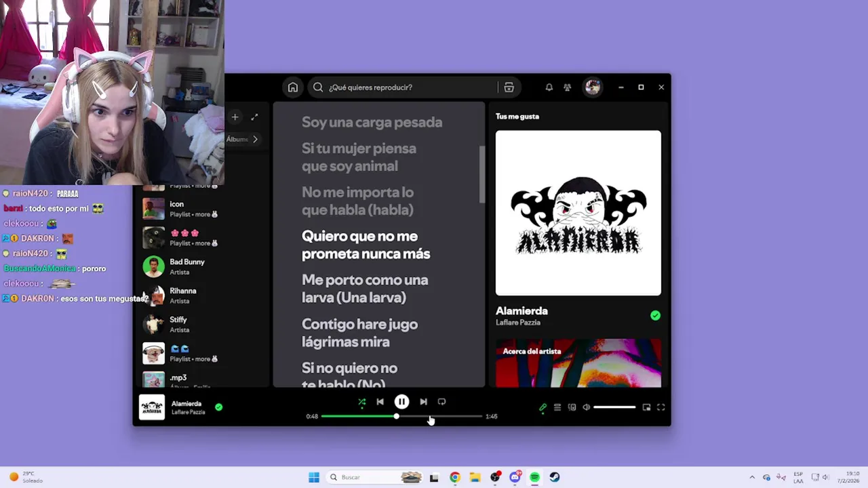The width and height of the screenshot is (868, 488).
Task: Click the search magnifier icon in Spotify
Action: pos(318,87)
